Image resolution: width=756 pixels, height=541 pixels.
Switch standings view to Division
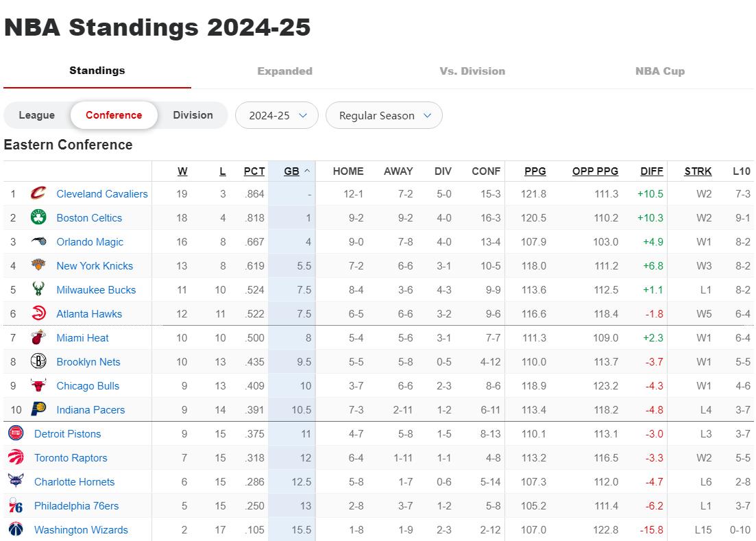(193, 115)
